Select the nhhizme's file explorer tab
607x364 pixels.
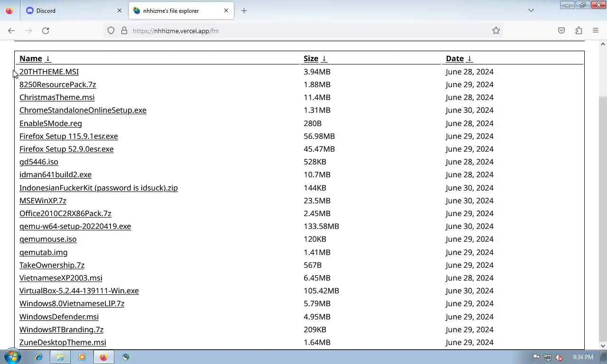pos(181,10)
